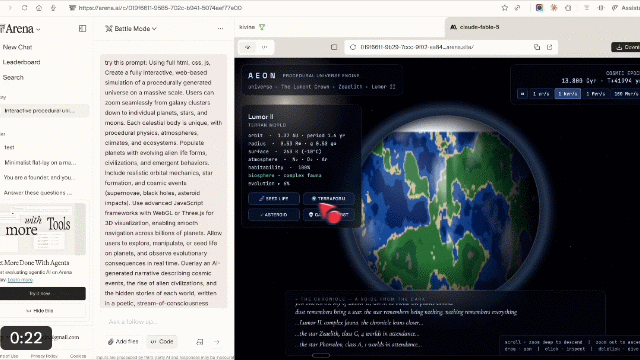Toggle the Code mode chip
Screen dimensions: 640x360
point(162,342)
